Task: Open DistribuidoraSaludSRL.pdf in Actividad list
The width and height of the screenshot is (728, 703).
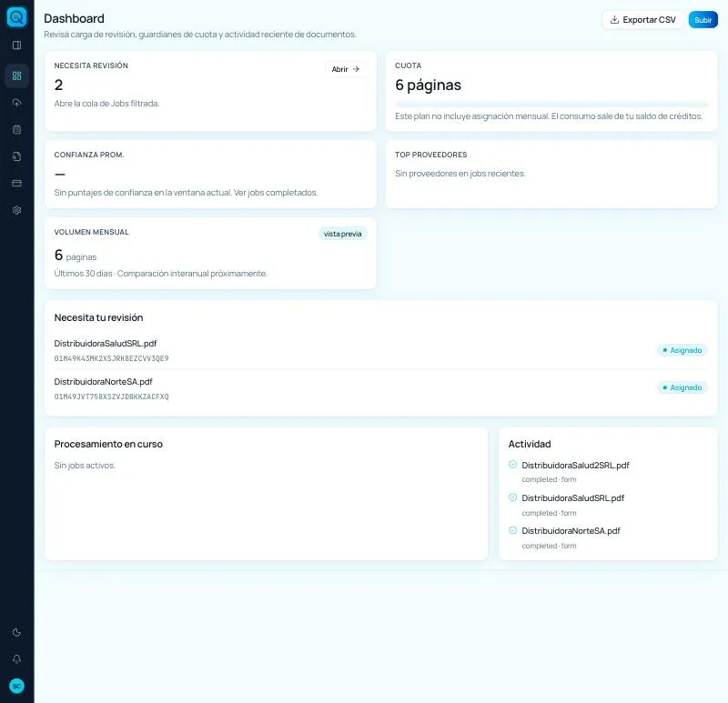Action: pyautogui.click(x=573, y=497)
